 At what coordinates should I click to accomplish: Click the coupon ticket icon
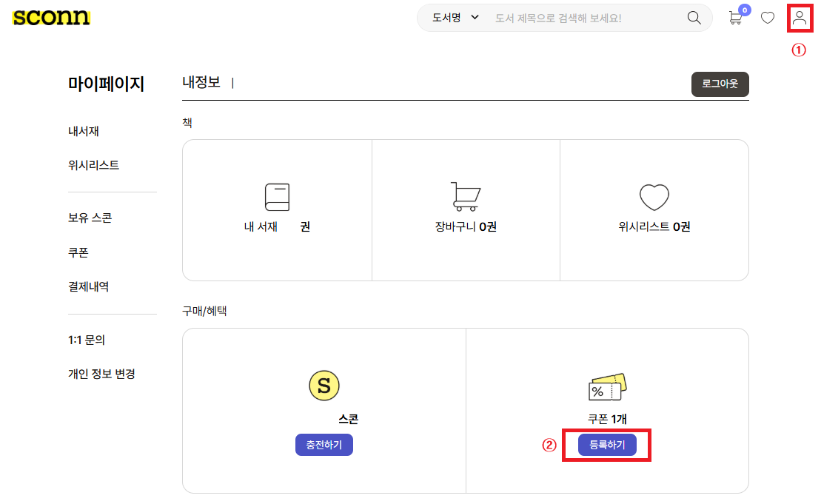click(x=607, y=386)
